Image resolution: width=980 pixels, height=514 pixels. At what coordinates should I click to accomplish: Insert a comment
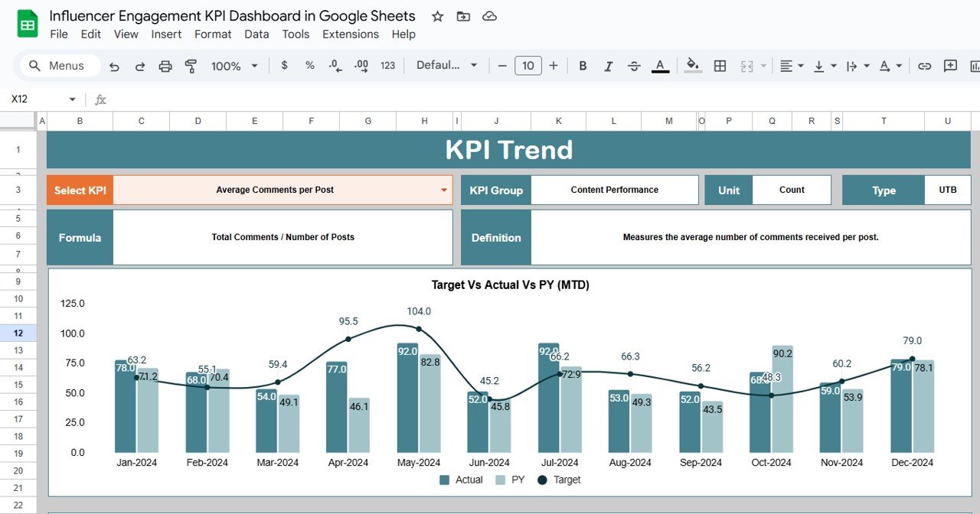click(950, 66)
